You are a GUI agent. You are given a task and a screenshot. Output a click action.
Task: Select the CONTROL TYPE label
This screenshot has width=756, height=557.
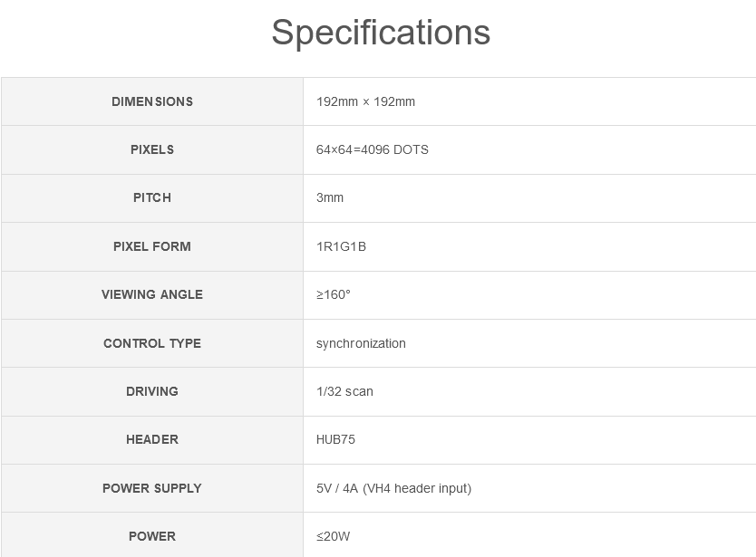point(152,343)
